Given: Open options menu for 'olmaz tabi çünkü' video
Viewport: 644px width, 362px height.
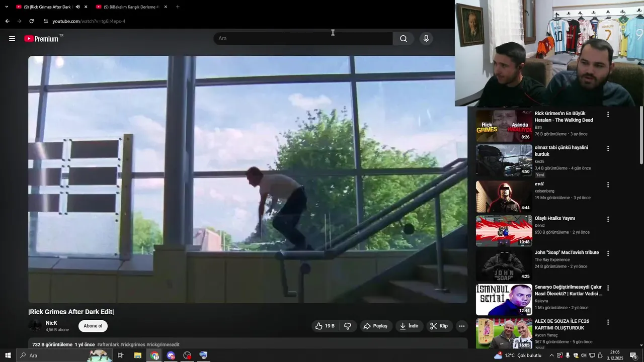Looking at the screenshot, I should (x=608, y=149).
